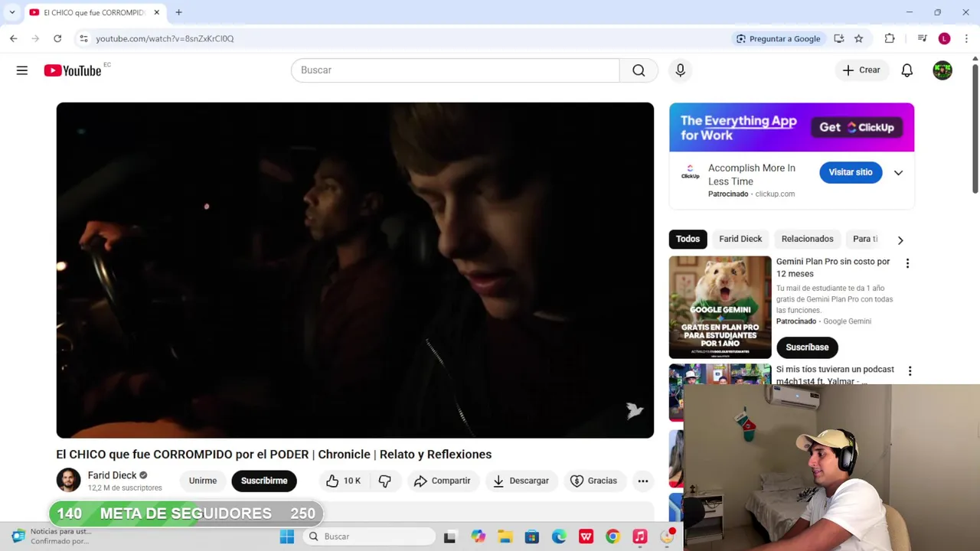Close the El CHICO que fue tab
Viewport: 980px width, 551px height.
pos(156,12)
